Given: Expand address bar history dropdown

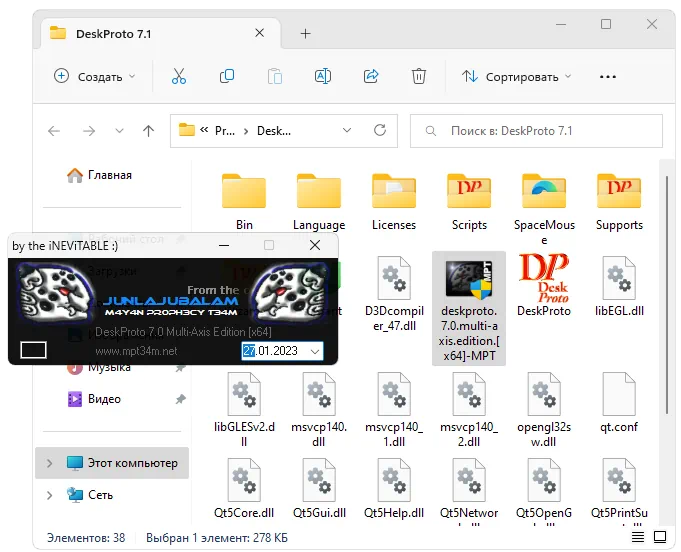Looking at the screenshot, I should coord(347,130).
